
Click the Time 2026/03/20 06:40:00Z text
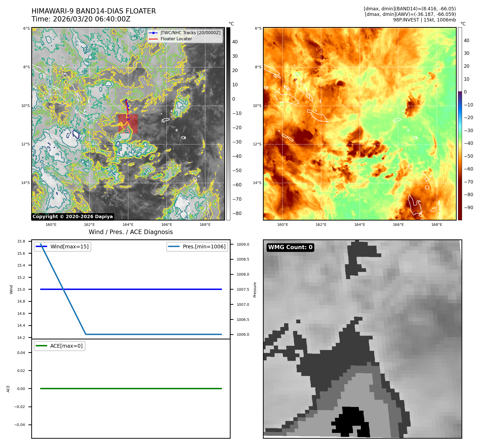coord(81,19)
